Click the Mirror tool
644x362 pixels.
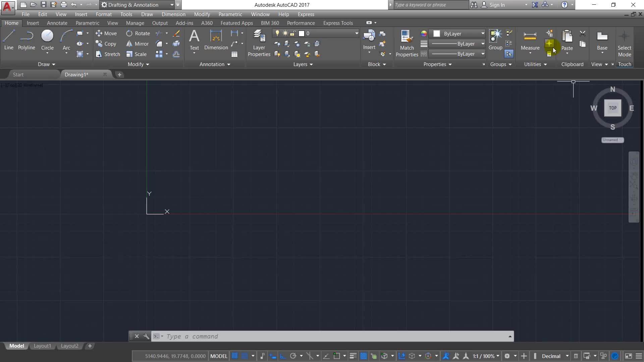tap(137, 44)
